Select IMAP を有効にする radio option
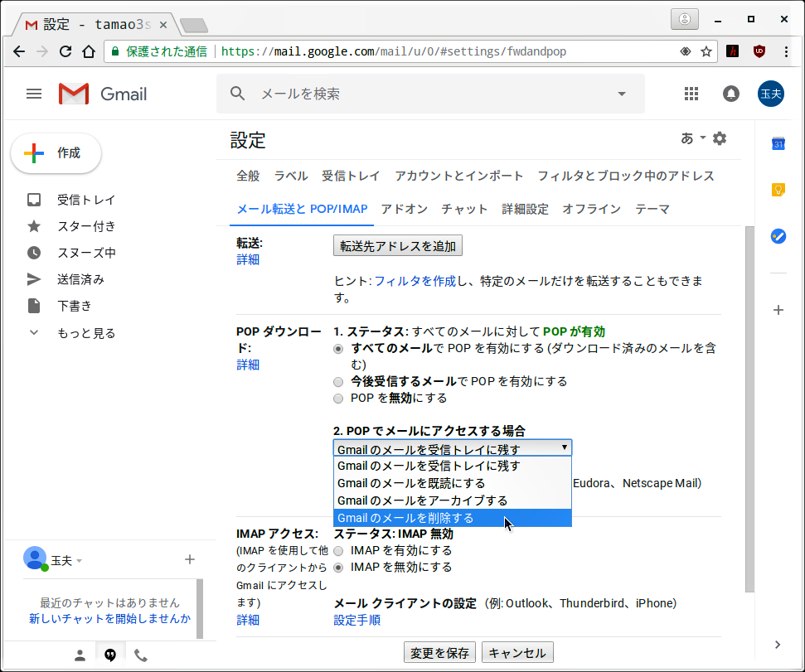 point(337,551)
